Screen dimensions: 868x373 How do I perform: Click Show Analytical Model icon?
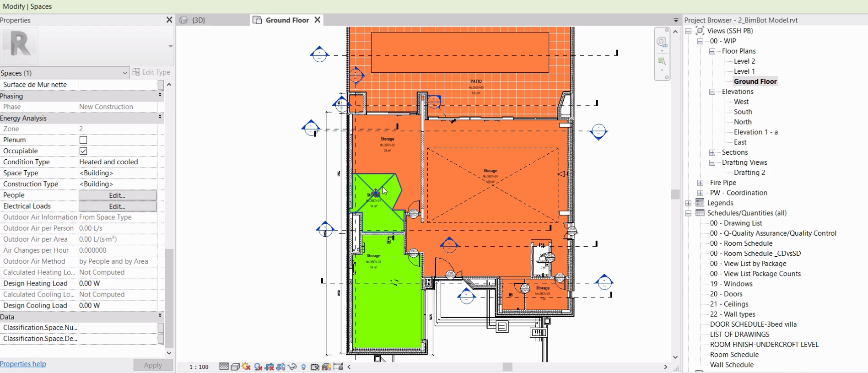326,367
